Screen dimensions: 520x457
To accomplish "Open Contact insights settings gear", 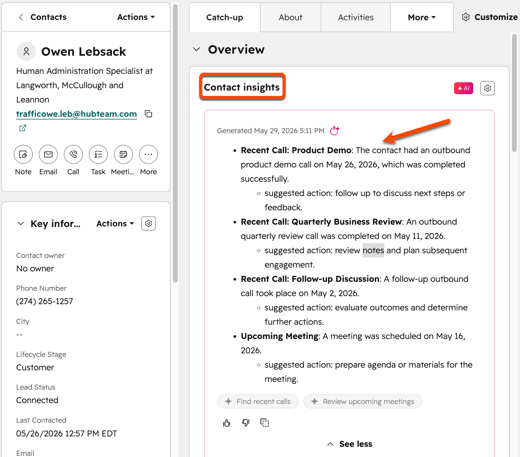I will pos(487,88).
